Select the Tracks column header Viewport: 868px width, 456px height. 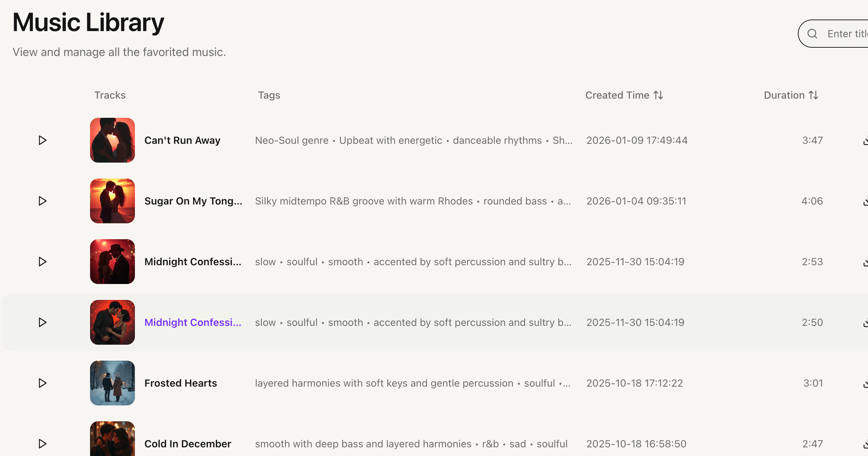click(x=110, y=95)
